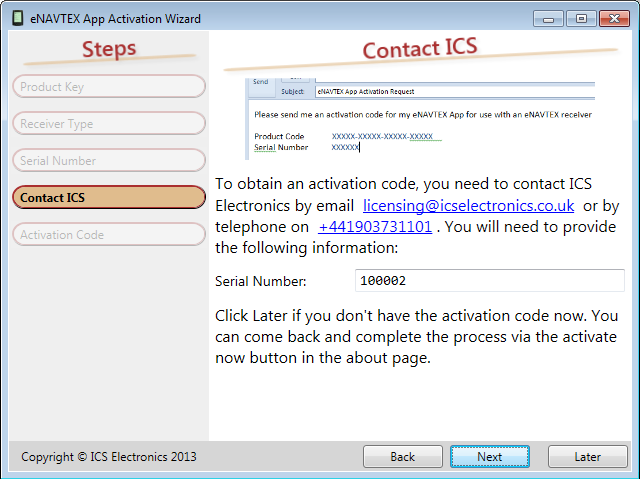640x479 pixels.
Task: Click the eNAVTEX app icon in title bar
Action: pos(17,18)
